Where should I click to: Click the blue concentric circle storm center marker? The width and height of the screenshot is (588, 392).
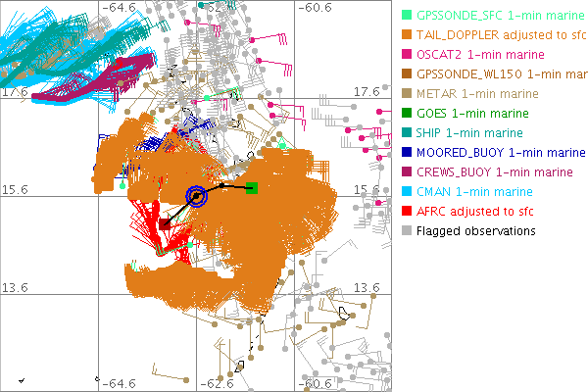click(x=197, y=196)
